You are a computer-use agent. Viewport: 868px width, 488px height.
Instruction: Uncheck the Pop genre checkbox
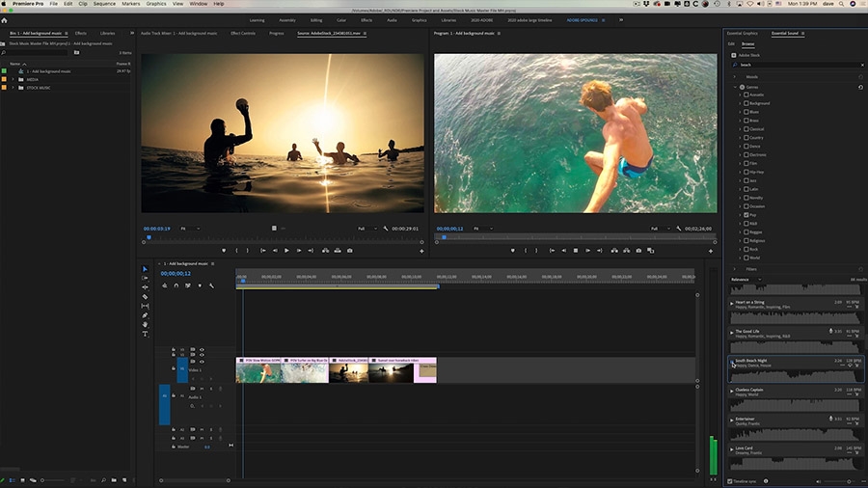746,215
